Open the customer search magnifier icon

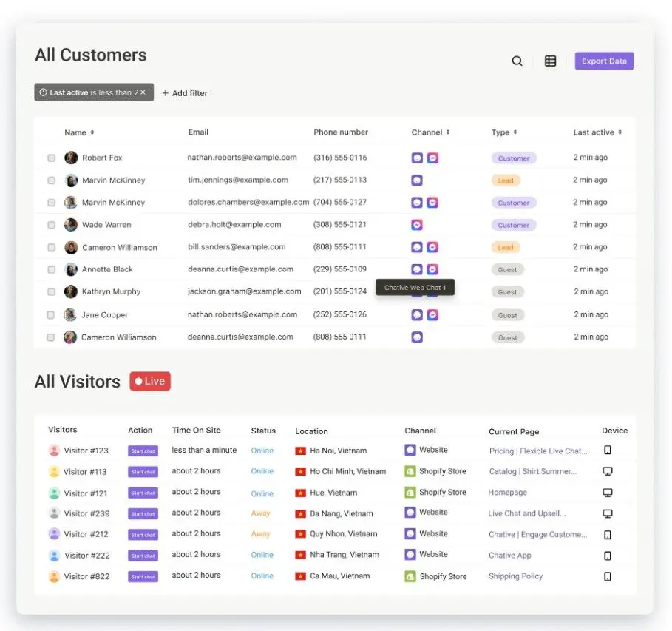[517, 61]
